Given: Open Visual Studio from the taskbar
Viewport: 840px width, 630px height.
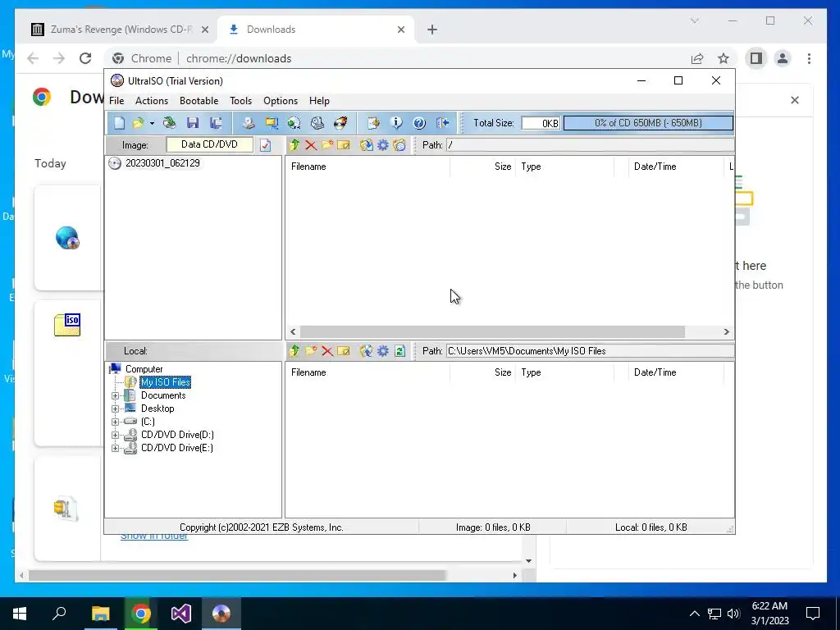Looking at the screenshot, I should [181, 614].
